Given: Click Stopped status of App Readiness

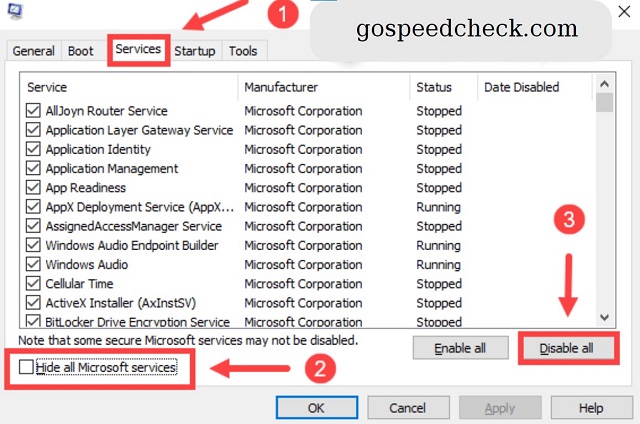Looking at the screenshot, I should [439, 187].
